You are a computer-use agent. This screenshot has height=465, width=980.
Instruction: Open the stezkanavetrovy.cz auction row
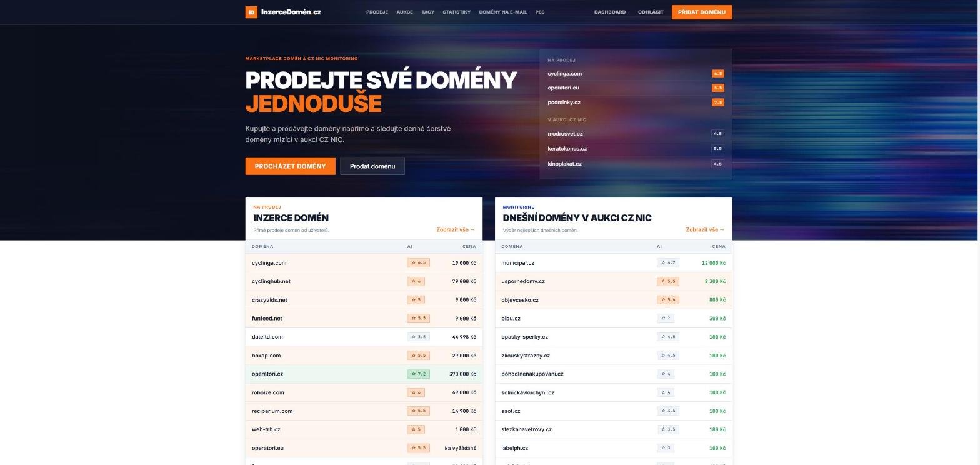pyautogui.click(x=613, y=429)
